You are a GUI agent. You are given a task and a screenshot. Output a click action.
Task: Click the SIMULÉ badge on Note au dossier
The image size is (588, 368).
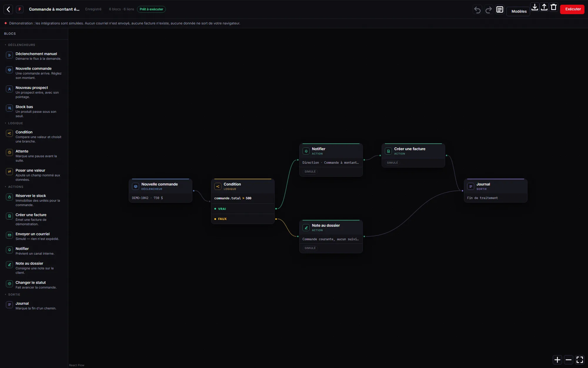click(310, 248)
